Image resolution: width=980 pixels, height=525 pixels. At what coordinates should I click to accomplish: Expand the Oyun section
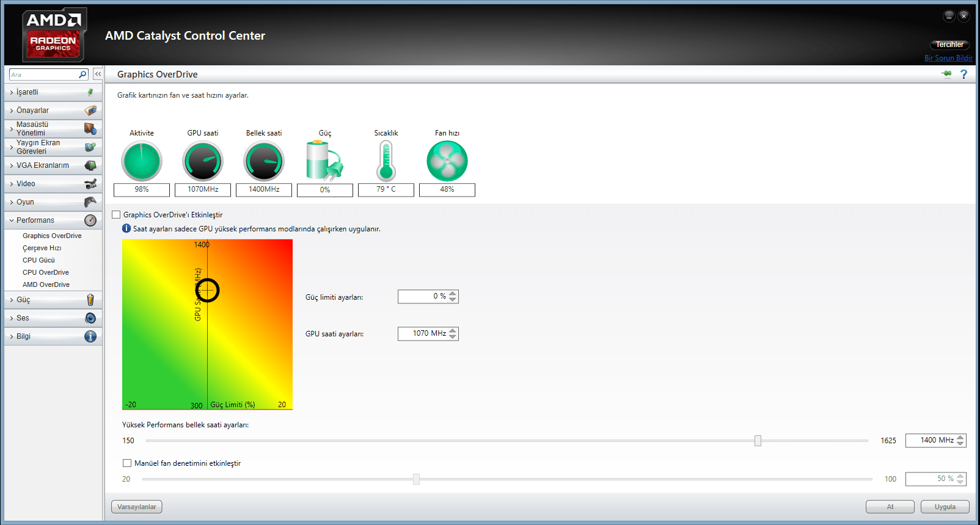[53, 202]
